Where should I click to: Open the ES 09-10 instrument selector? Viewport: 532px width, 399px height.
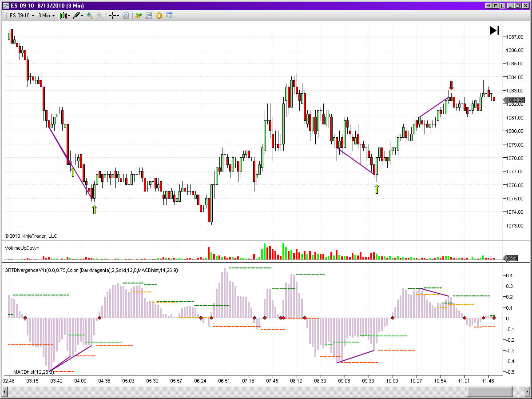tap(22, 16)
